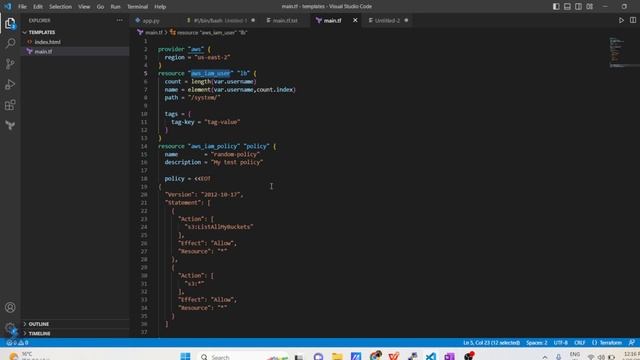Change the CRLF end-of-line setting

pos(580,343)
